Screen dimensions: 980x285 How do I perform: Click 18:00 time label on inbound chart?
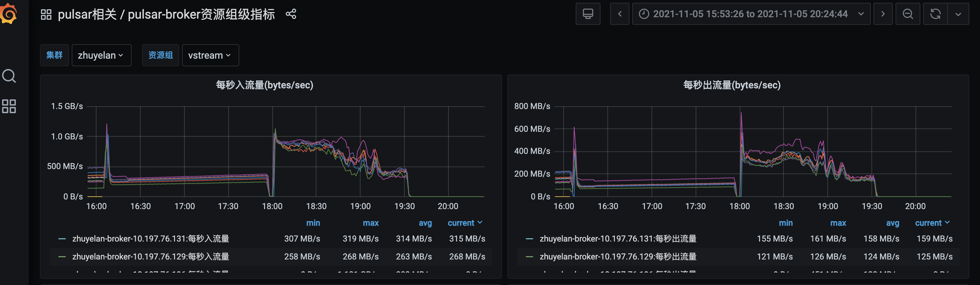click(272, 206)
